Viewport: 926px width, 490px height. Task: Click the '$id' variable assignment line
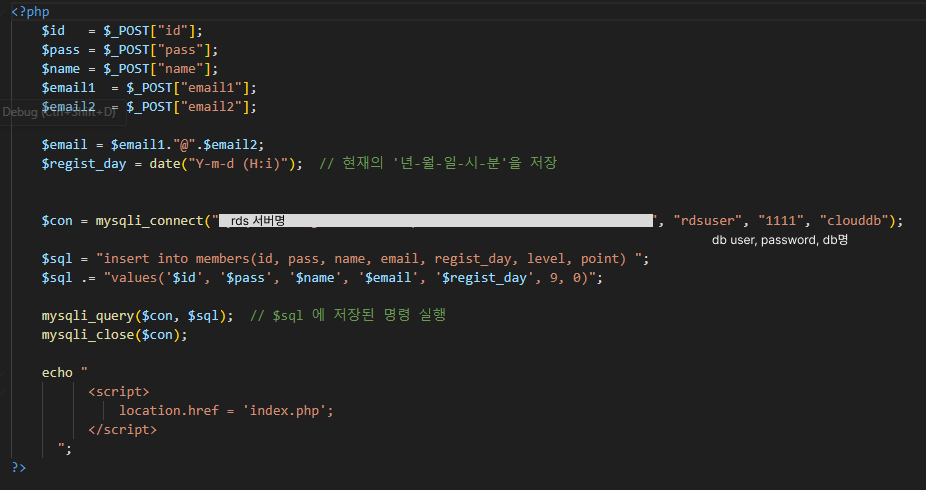coord(122,31)
